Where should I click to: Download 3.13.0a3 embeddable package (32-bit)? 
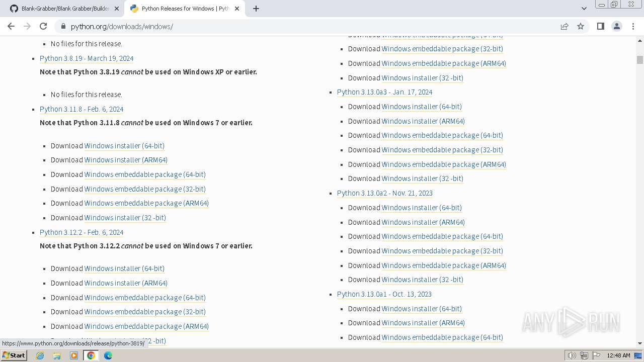pyautogui.click(x=442, y=150)
